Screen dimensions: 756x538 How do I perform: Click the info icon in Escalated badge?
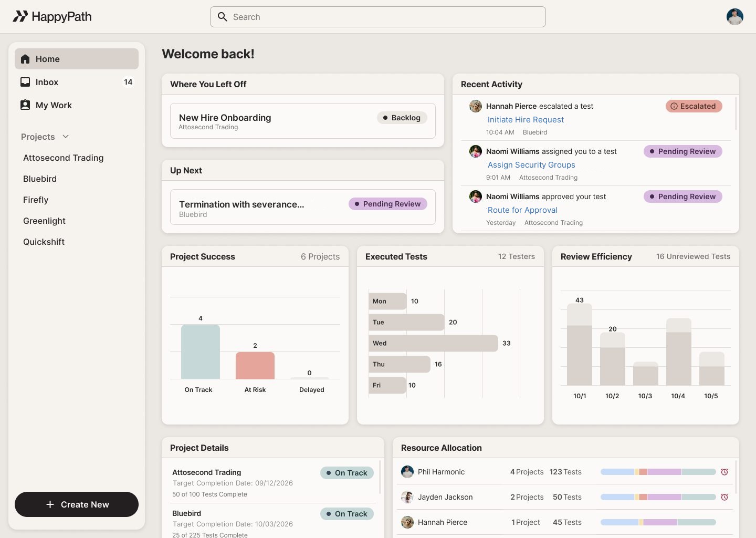click(x=674, y=106)
